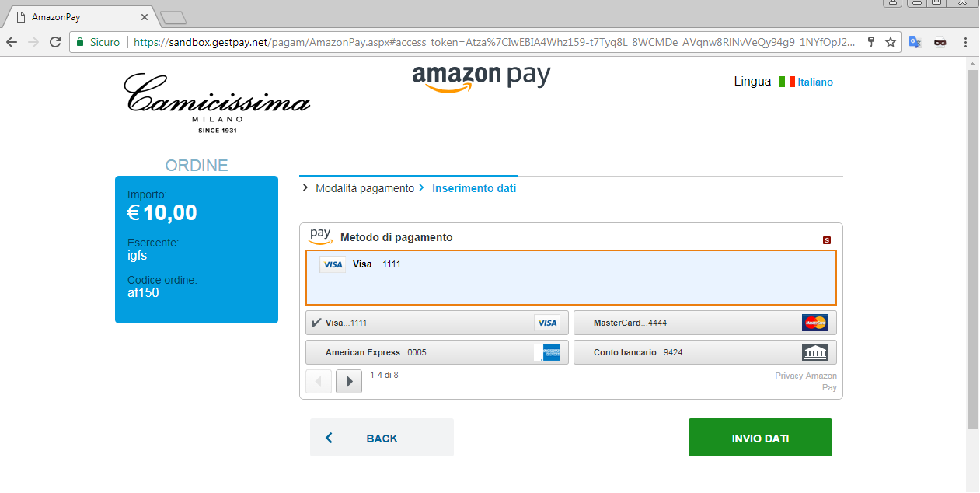Select the American Express ...0005 option
The height and width of the screenshot is (493, 980).
click(x=437, y=352)
